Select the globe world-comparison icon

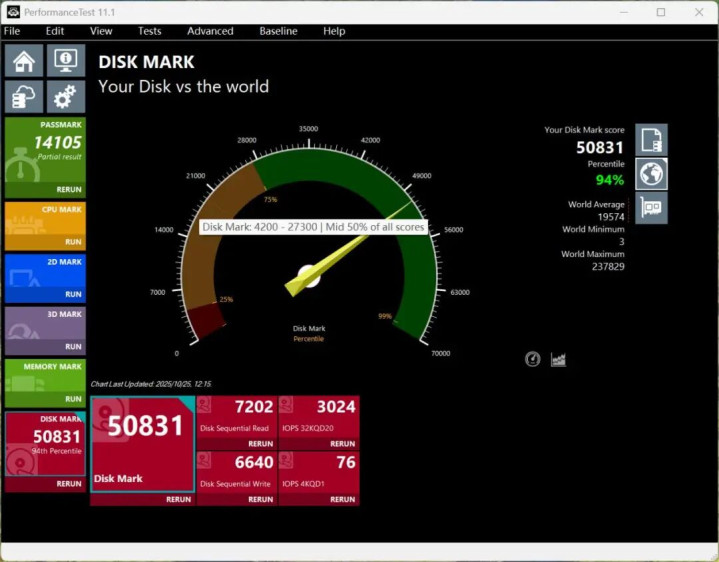pyautogui.click(x=651, y=174)
